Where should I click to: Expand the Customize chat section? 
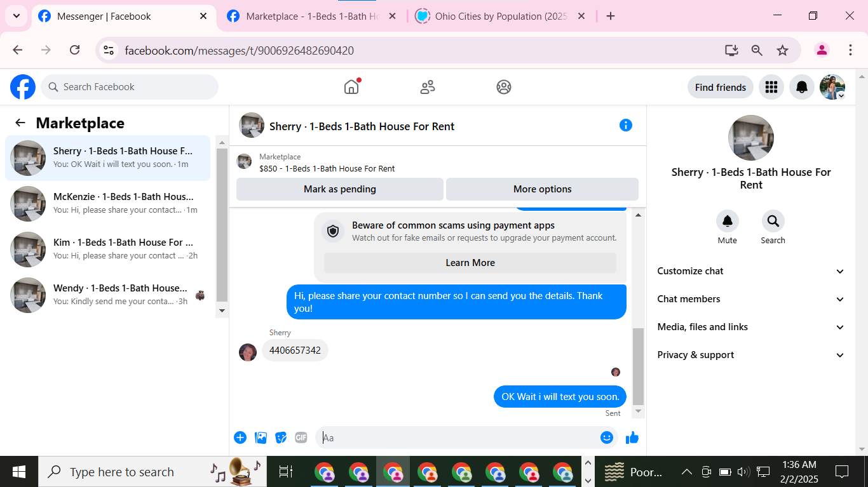click(751, 271)
